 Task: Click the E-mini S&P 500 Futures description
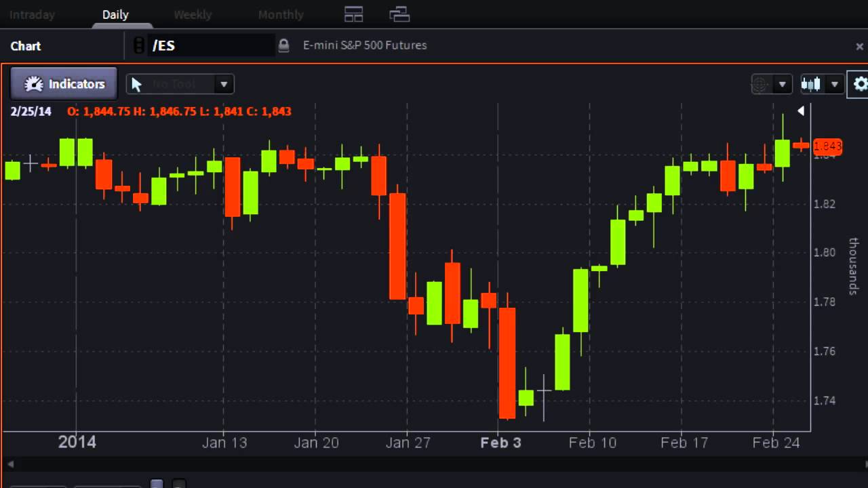(365, 45)
